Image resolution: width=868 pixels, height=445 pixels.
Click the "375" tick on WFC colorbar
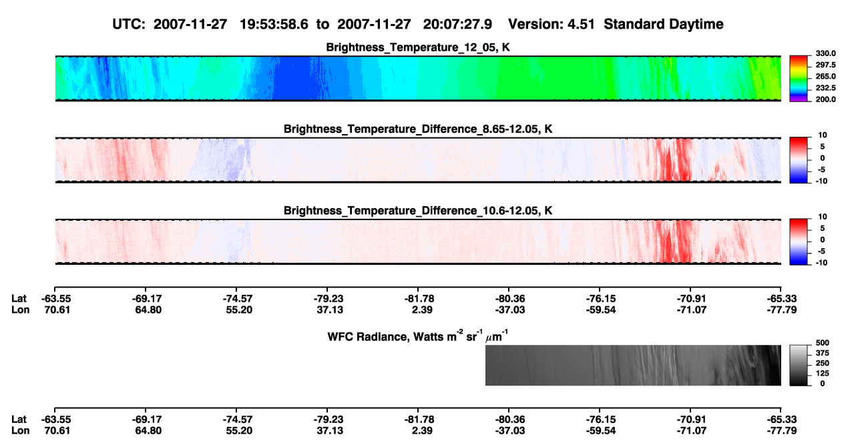[823, 353]
